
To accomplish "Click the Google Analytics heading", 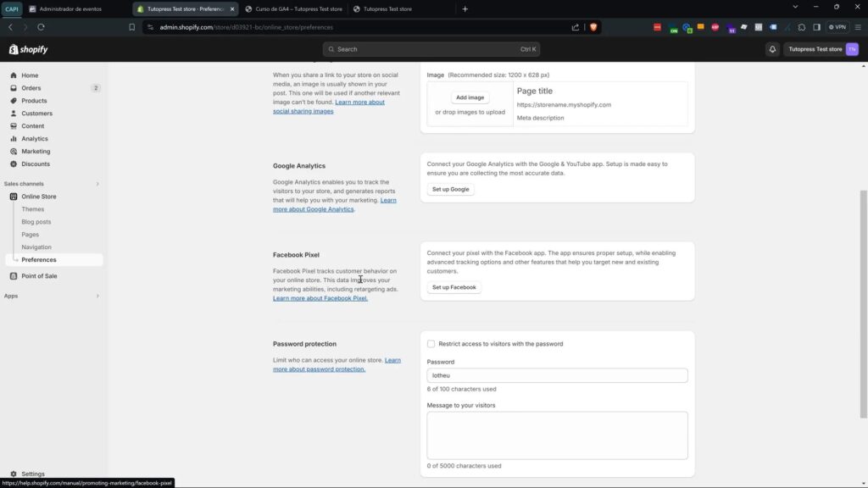I will 299,166.
